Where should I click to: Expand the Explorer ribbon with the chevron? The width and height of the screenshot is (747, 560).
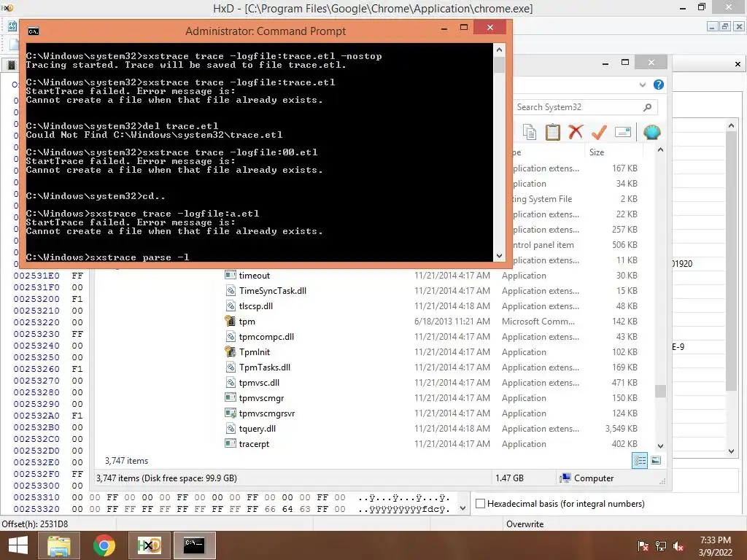[643, 85]
